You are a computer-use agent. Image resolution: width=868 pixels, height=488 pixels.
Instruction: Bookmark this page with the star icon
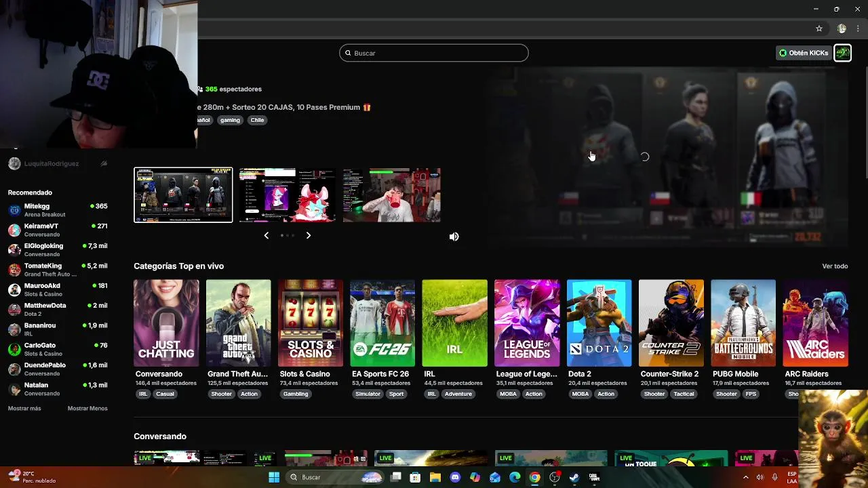819,28
